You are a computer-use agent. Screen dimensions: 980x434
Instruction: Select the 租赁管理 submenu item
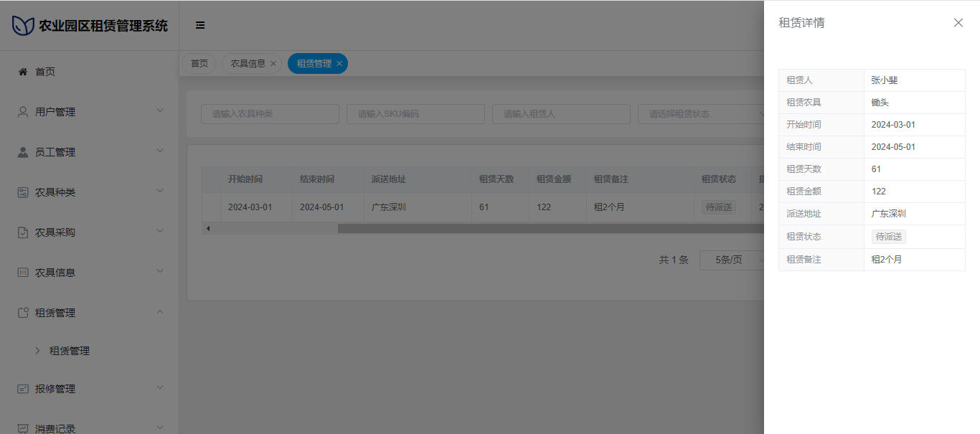pos(70,351)
